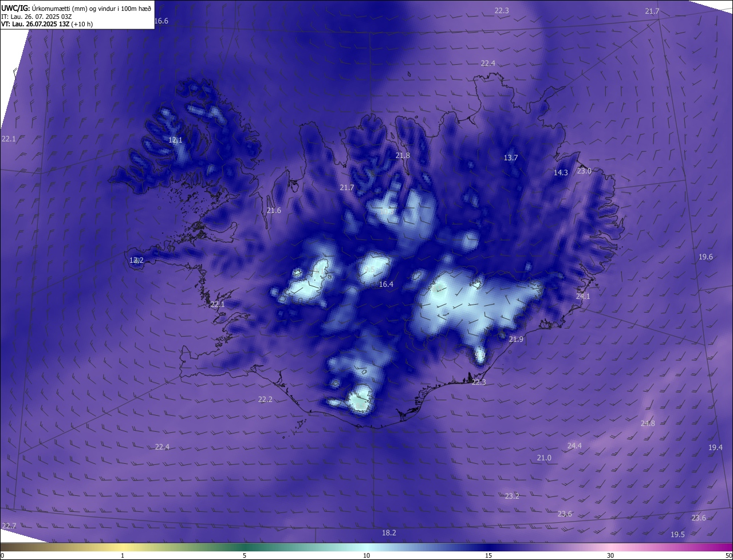Click the value label 24.4
The image size is (733, 560).
[x=574, y=445]
